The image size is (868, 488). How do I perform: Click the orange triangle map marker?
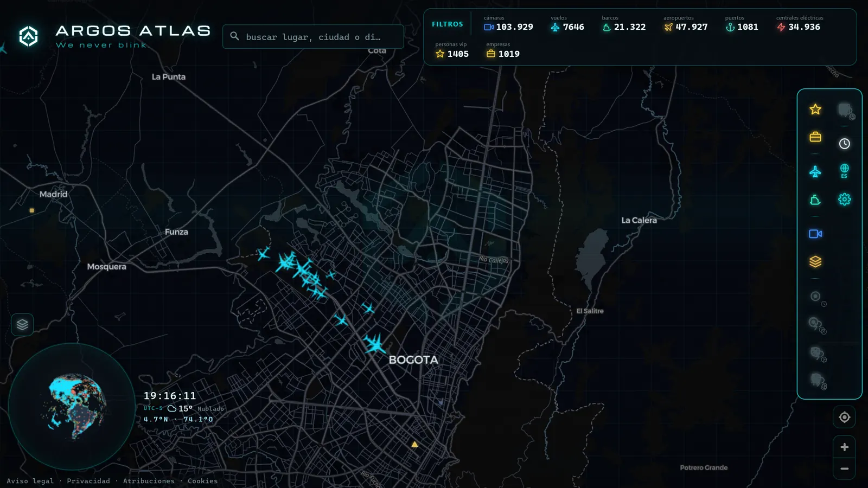pos(414,444)
